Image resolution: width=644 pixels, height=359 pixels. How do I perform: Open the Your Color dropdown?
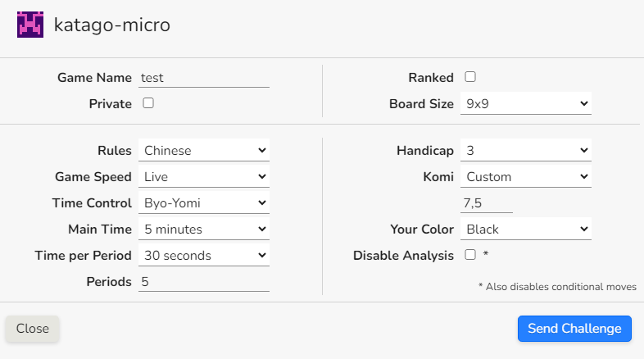pos(525,229)
